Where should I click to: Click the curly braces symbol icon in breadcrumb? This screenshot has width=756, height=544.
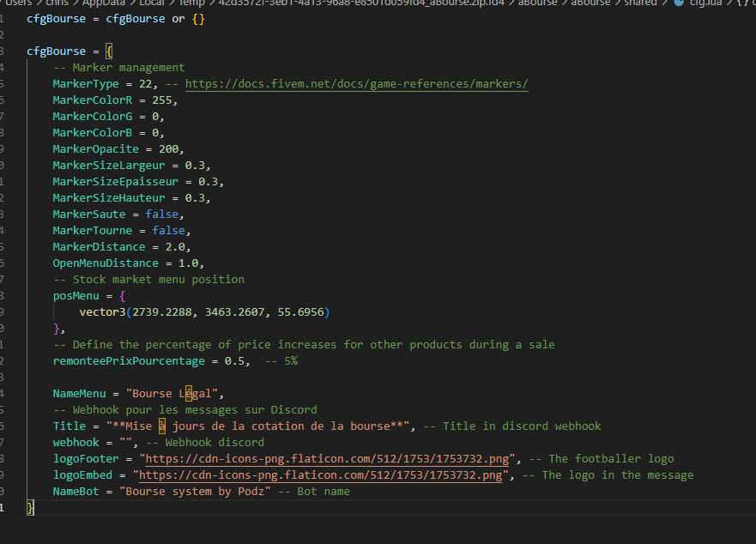tap(742, 3)
